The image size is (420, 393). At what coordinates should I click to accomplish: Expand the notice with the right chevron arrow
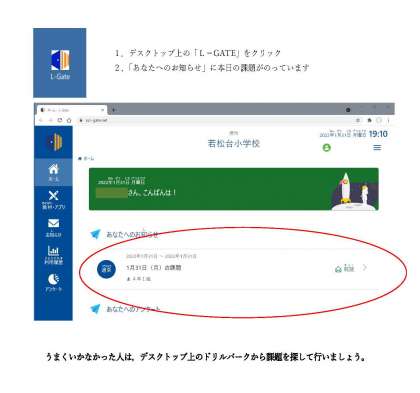[365, 268]
